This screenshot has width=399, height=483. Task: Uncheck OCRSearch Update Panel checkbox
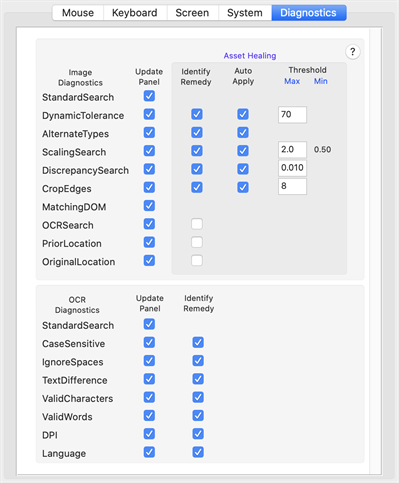(149, 224)
